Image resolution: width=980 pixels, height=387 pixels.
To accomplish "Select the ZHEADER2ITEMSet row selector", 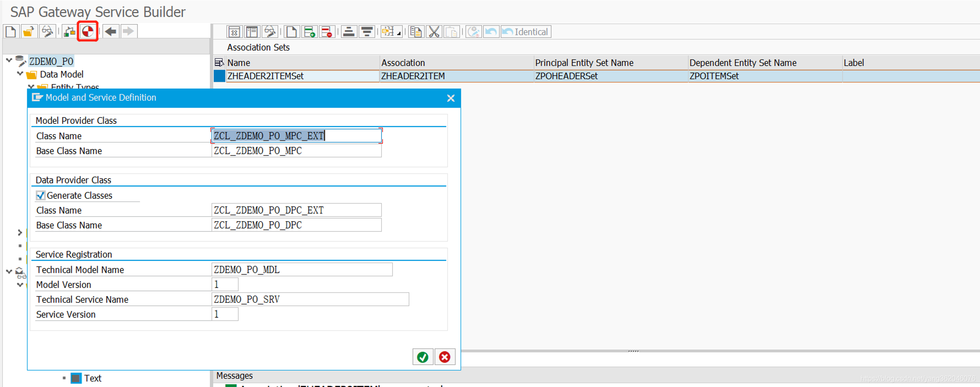I will [x=219, y=76].
